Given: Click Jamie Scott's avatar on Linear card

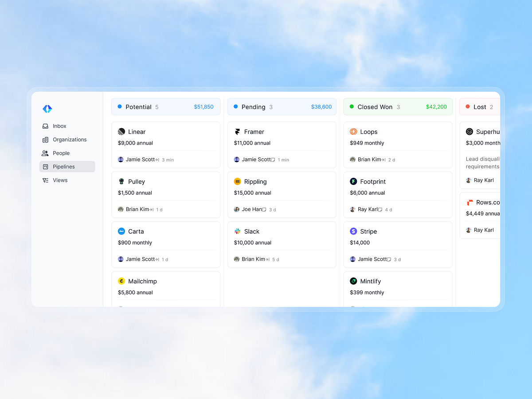Looking at the screenshot, I should tap(121, 160).
